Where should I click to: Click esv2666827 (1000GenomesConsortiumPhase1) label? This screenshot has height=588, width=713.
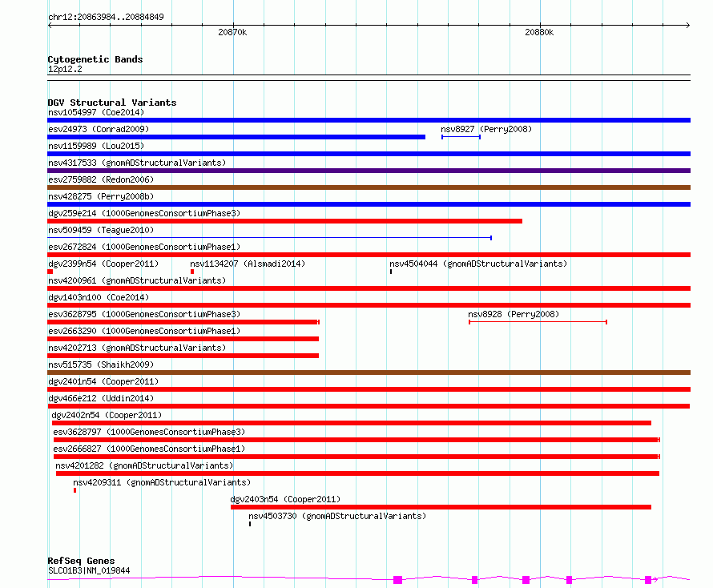pyautogui.click(x=149, y=449)
